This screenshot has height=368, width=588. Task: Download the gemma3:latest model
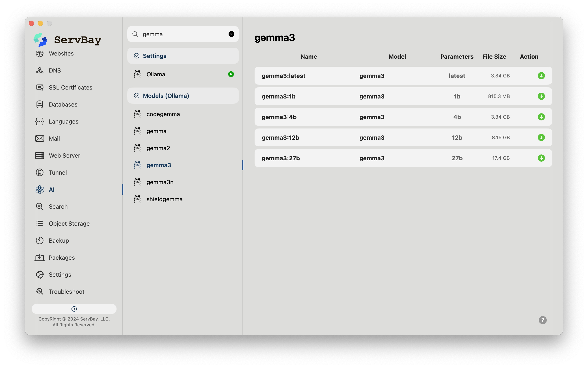click(541, 76)
